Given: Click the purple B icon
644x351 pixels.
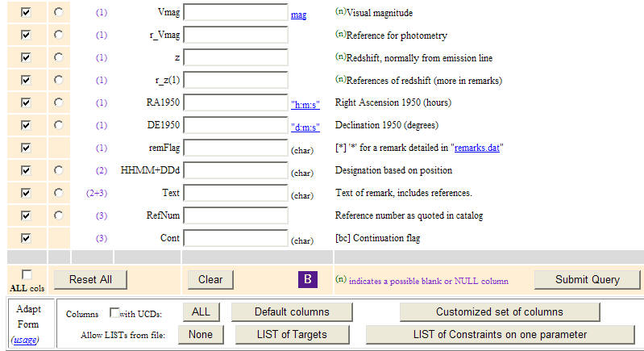Looking at the screenshot, I should [x=308, y=279].
